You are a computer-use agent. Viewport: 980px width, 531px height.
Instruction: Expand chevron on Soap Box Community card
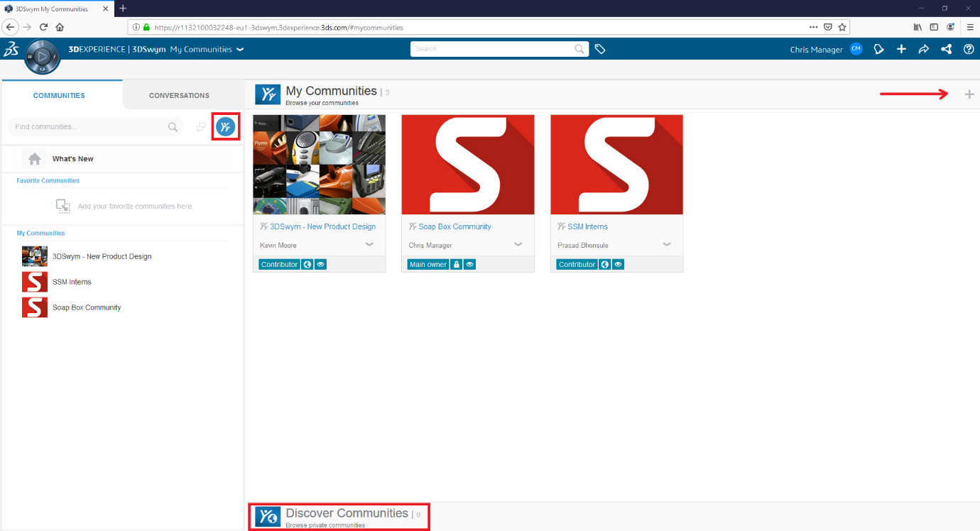518,245
